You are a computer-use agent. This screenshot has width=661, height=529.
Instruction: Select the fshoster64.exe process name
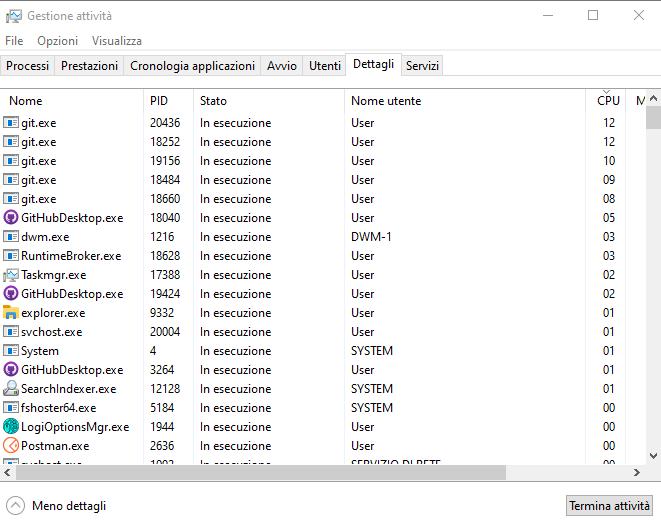click(x=59, y=408)
